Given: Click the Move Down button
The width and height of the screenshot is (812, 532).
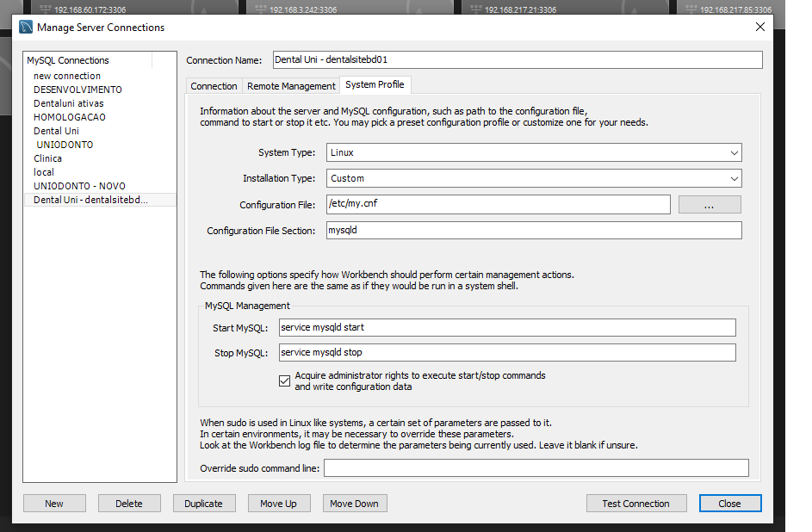Looking at the screenshot, I should 354,504.
